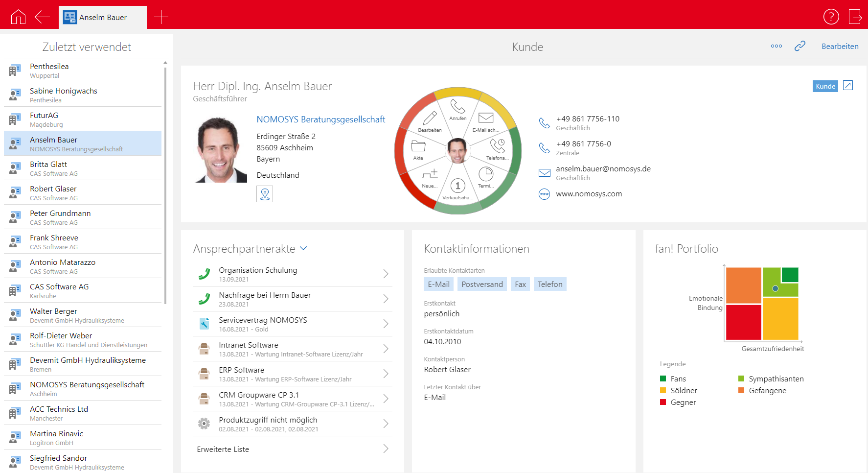Click envelope icon beside email address
This screenshot has width=868, height=473.
pos(544,173)
